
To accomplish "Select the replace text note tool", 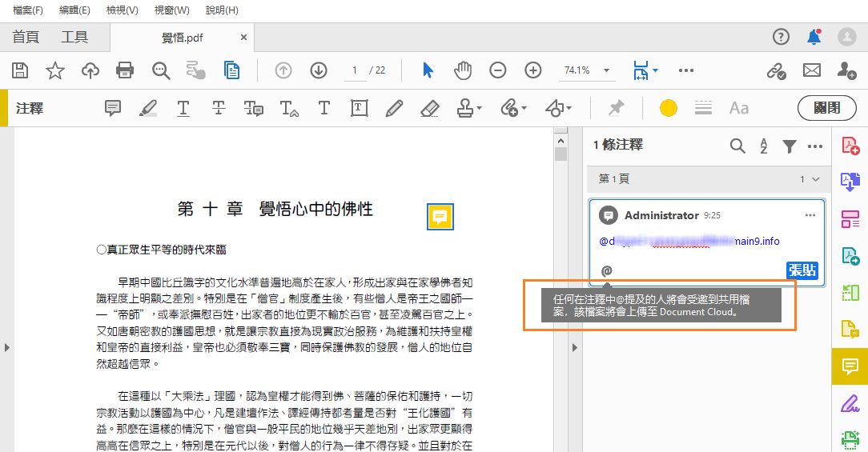I will [x=254, y=108].
